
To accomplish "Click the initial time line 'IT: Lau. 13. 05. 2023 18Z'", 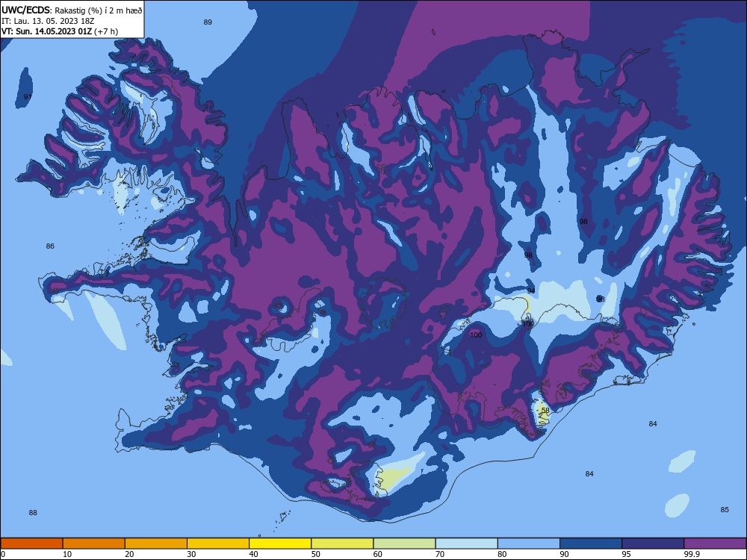I will click(48, 21).
